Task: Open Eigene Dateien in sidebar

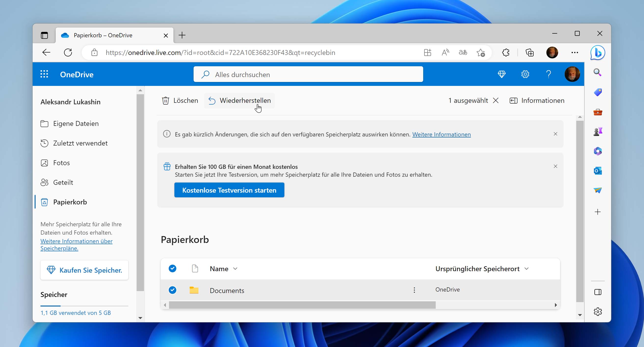Action: pos(69,123)
